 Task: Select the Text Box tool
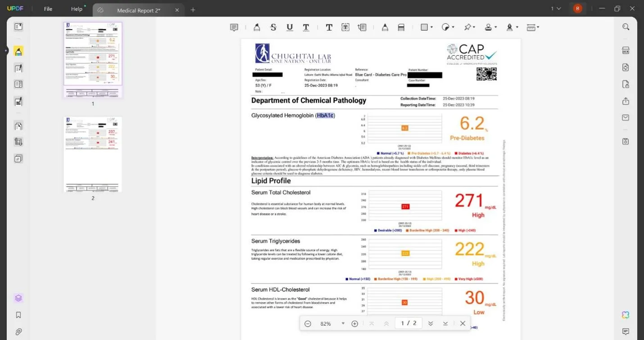(x=345, y=27)
